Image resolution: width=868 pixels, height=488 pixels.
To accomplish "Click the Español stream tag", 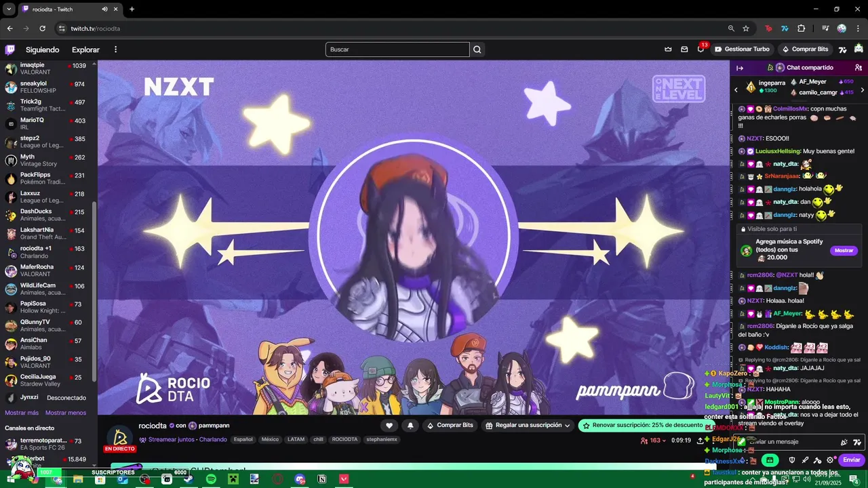I will tap(243, 439).
